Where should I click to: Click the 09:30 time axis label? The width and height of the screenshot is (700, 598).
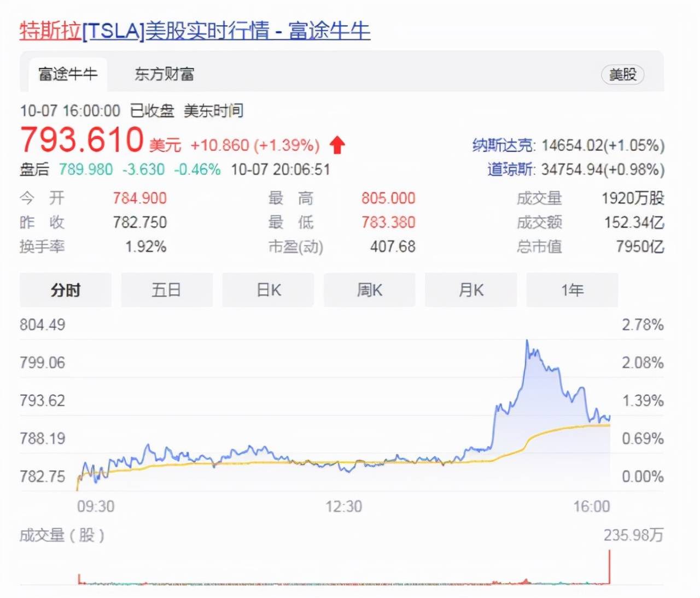click(x=96, y=506)
